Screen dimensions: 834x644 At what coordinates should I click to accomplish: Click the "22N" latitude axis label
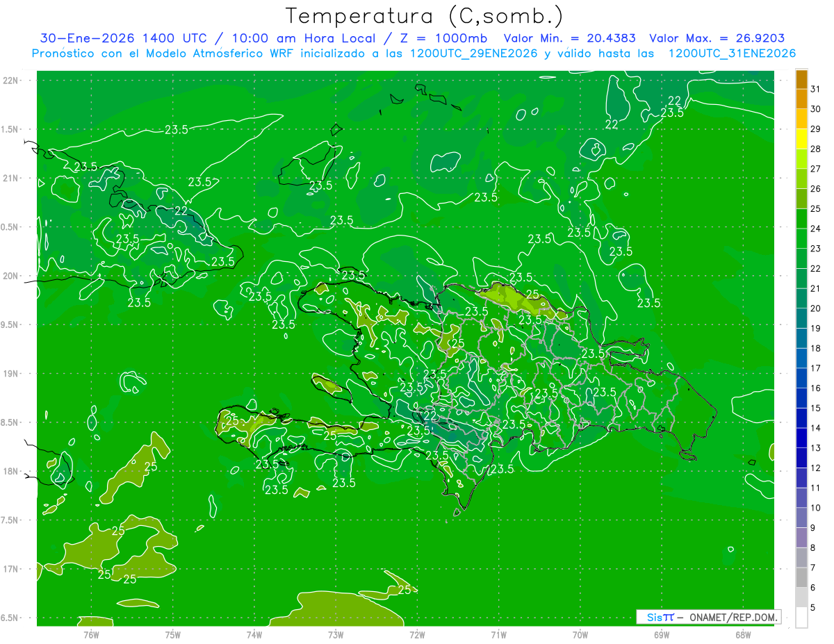(x=10, y=81)
